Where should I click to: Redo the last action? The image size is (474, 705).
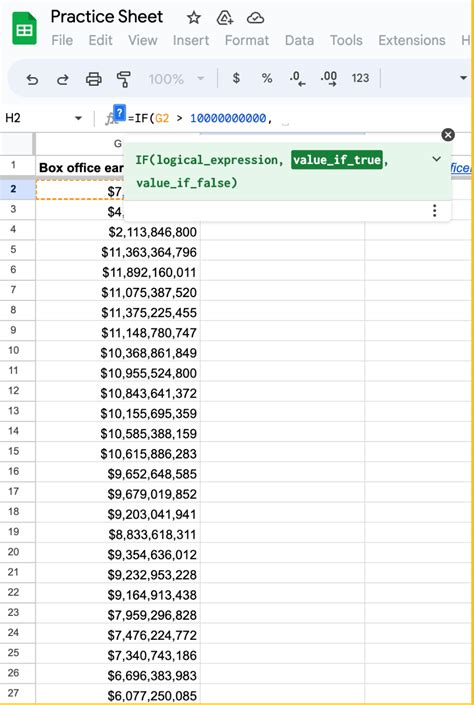tap(63, 80)
